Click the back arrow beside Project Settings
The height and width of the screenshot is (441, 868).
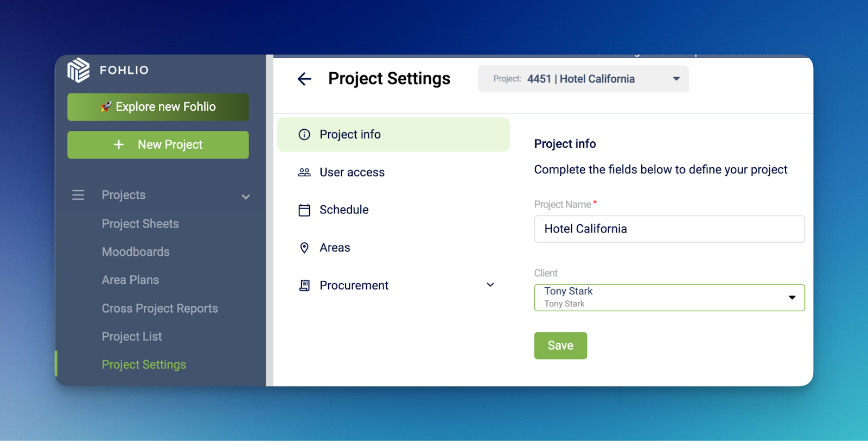(304, 79)
